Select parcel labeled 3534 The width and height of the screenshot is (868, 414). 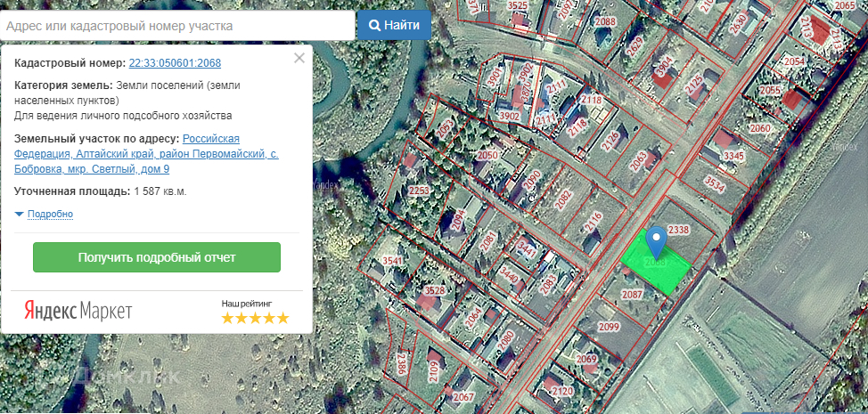pos(715,184)
